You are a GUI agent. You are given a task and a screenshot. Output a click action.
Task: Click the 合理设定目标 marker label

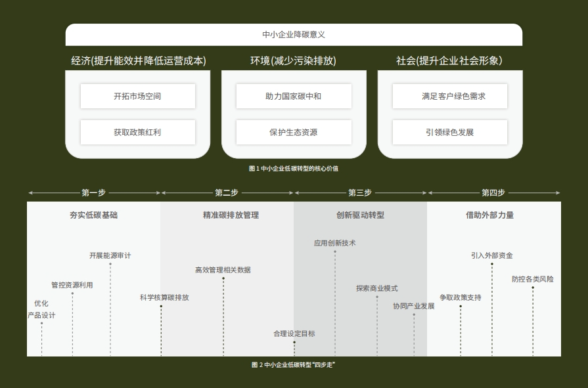[294, 334]
